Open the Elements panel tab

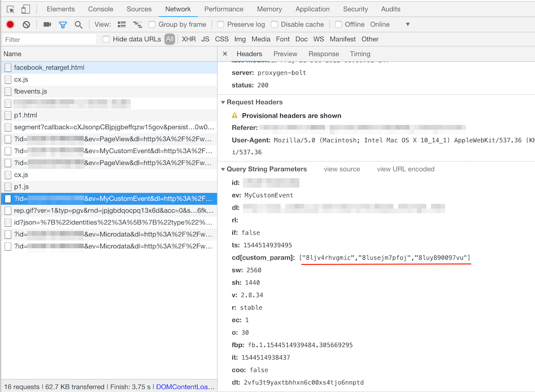pos(61,9)
